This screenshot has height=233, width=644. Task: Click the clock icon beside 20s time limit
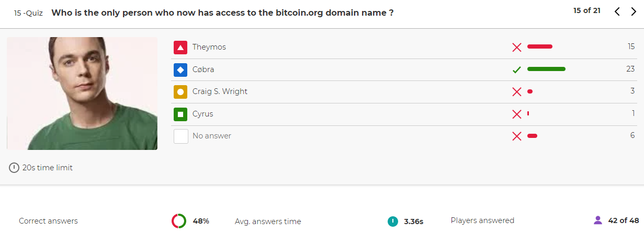pos(14,168)
